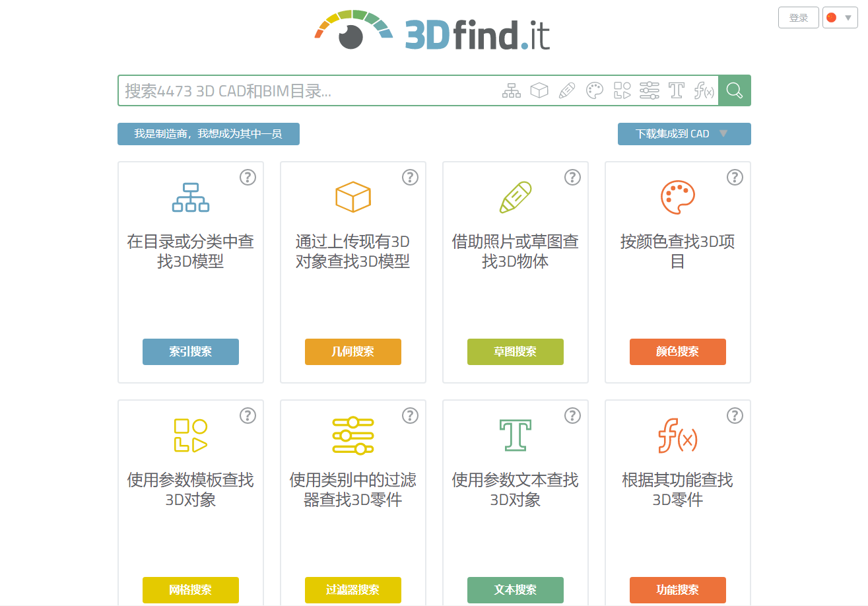Click the 登录 button
Image resolution: width=868 pixels, height=606 pixels.
[798, 17]
